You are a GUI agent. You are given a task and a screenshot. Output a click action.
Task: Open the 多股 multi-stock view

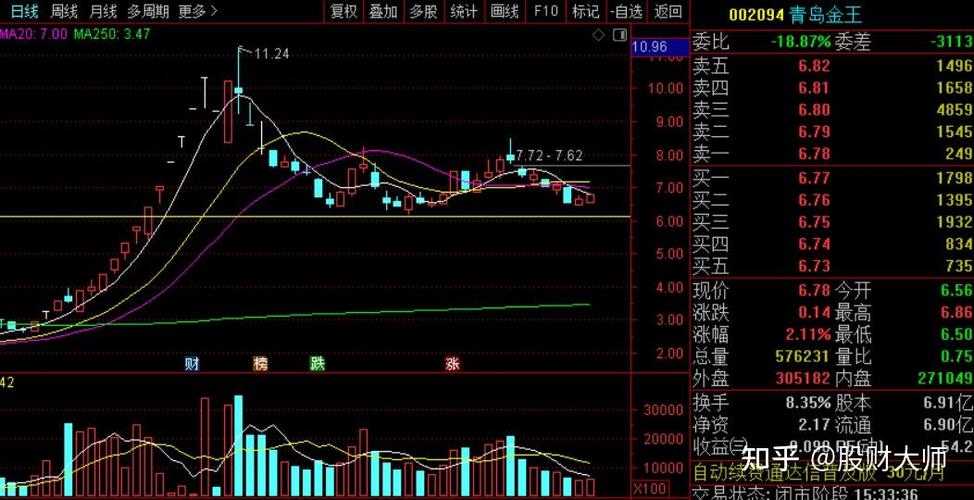click(424, 11)
